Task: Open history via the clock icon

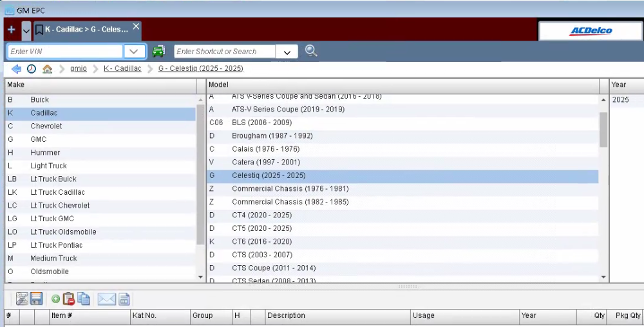Action: 32,69
